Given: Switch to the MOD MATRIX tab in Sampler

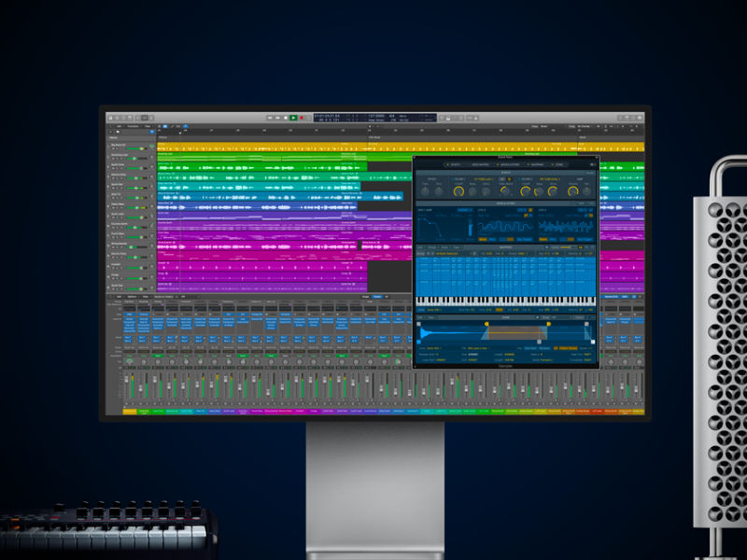Looking at the screenshot, I should point(481,165).
